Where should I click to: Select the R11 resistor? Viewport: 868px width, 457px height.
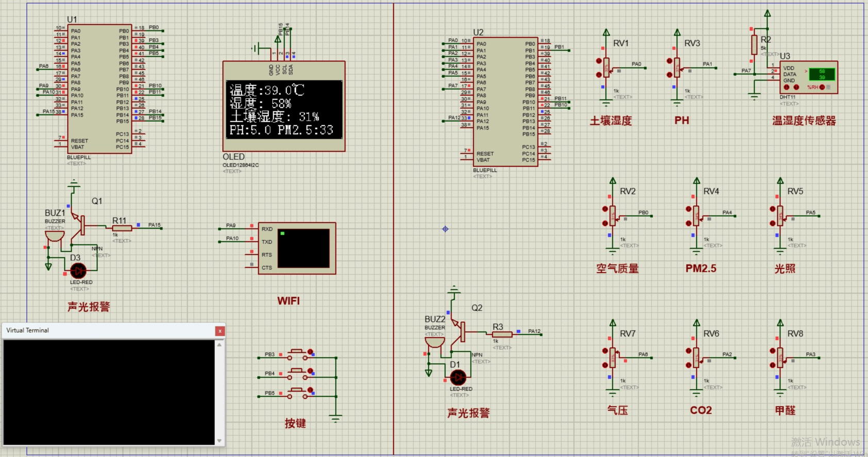point(122,228)
